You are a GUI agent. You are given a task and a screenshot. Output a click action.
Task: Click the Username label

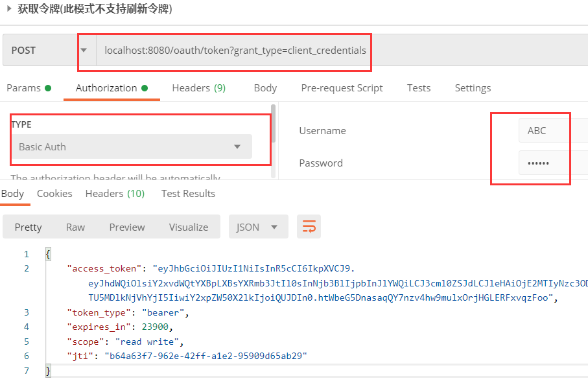pos(322,131)
